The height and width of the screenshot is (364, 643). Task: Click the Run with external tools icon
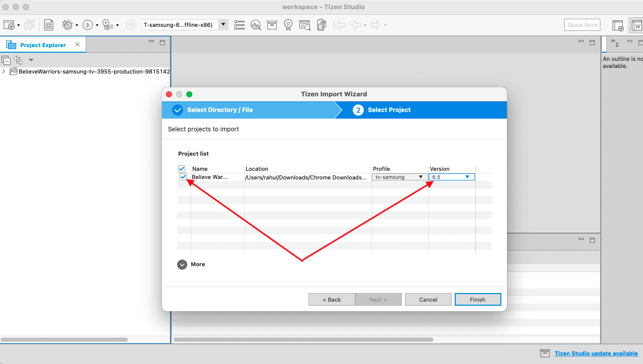(108, 25)
